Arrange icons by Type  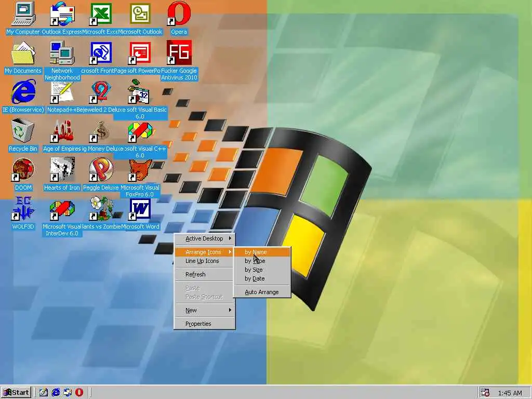coord(262,261)
